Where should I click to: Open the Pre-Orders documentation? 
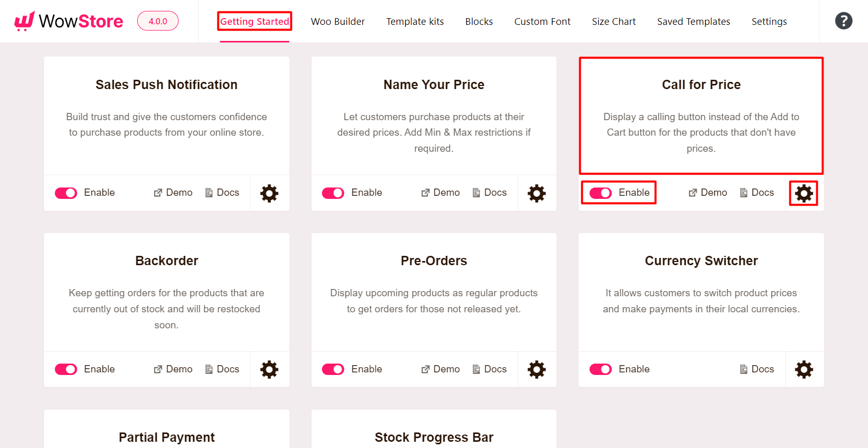tap(489, 369)
